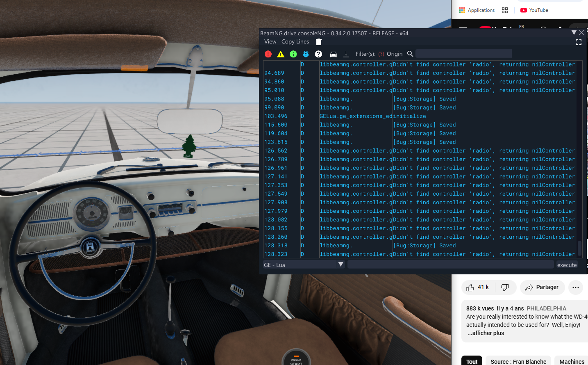Viewport: 588px width, 365px height.
Task: Click the speedometer gauge on the dashboard
Action: click(x=92, y=214)
